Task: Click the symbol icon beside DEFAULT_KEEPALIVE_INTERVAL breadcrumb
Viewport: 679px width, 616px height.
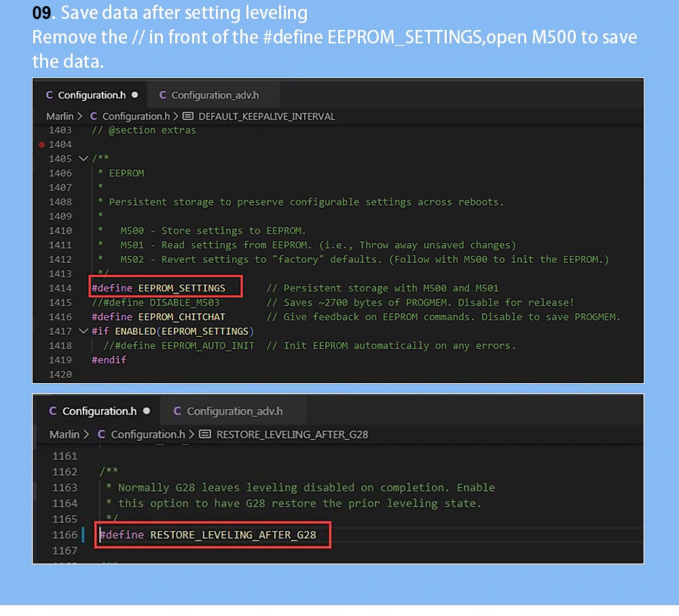Action: [189, 116]
